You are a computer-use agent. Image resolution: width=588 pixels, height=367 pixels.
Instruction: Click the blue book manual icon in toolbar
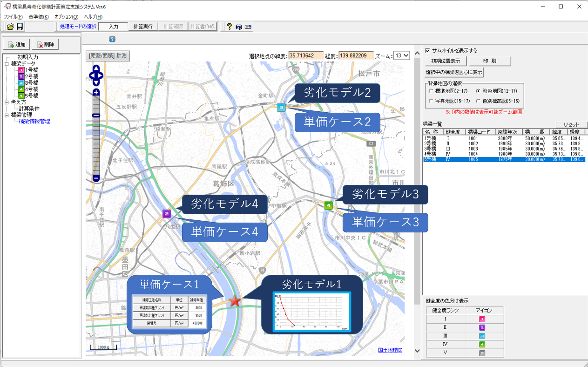[x=239, y=27]
